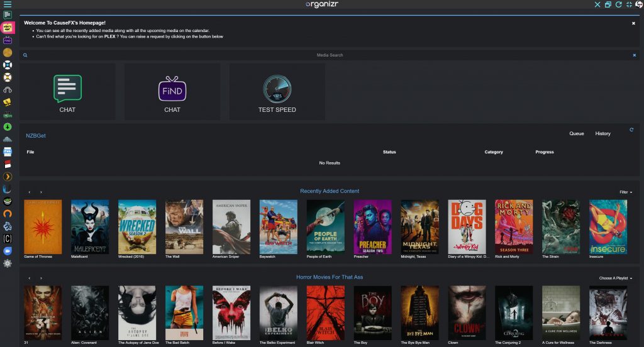Viewport: 644px width, 347px height.
Task: Toggle fullscreen with the collapse arrows icon
Action: 629,4
